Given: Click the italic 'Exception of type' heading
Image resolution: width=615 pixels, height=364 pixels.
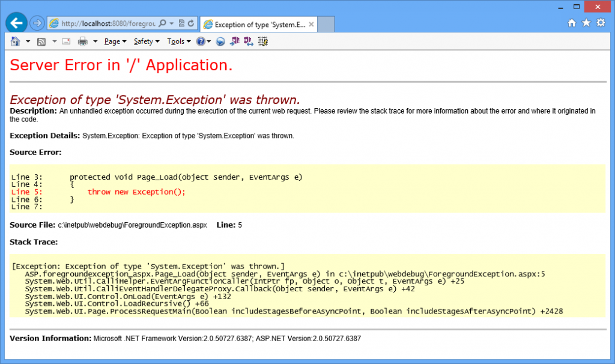Looking at the screenshot, I should [155, 100].
